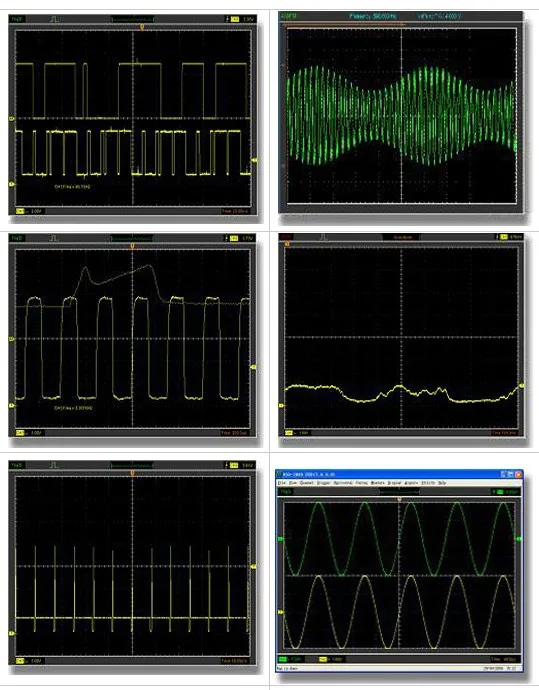Click Time readout below spike-pulse grid
Image resolution: width=539 pixels, height=690 pixels.
(235, 661)
